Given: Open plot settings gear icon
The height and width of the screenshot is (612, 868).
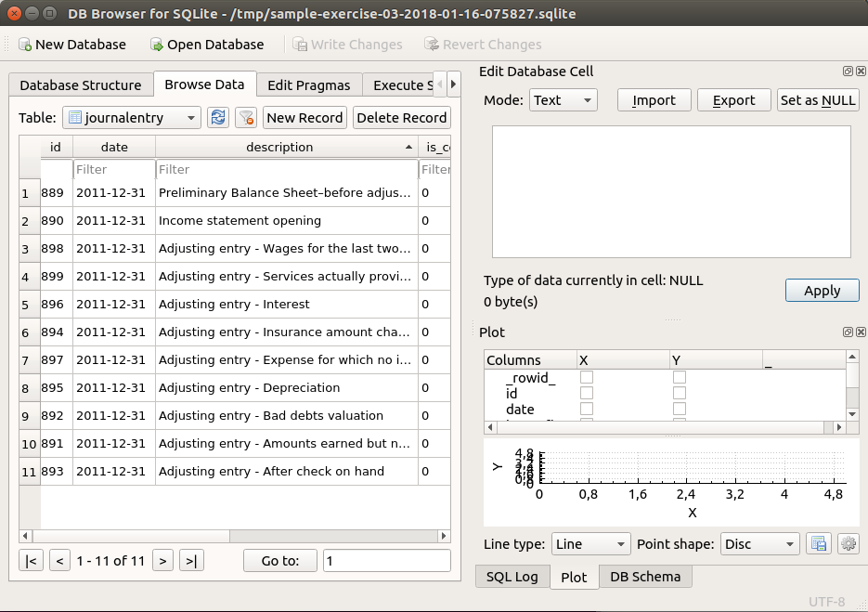Looking at the screenshot, I should tap(849, 544).
